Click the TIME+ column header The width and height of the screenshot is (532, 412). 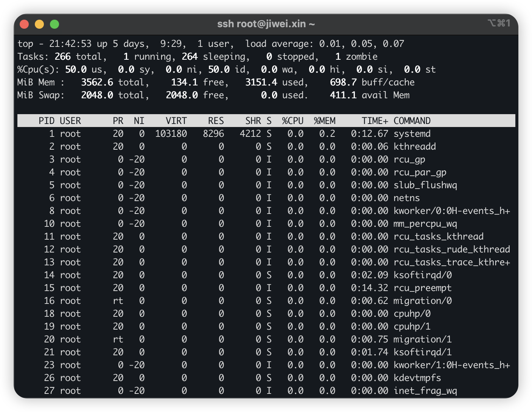click(375, 121)
